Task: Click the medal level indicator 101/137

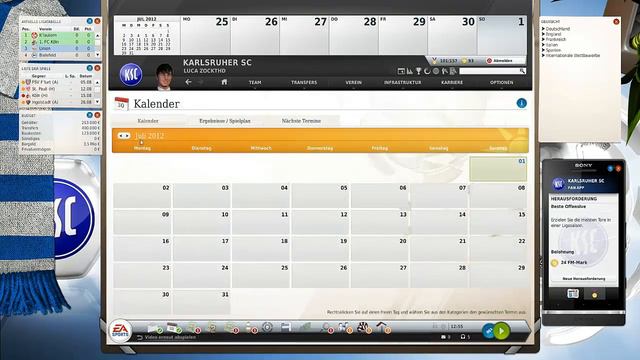Action: click(445, 60)
